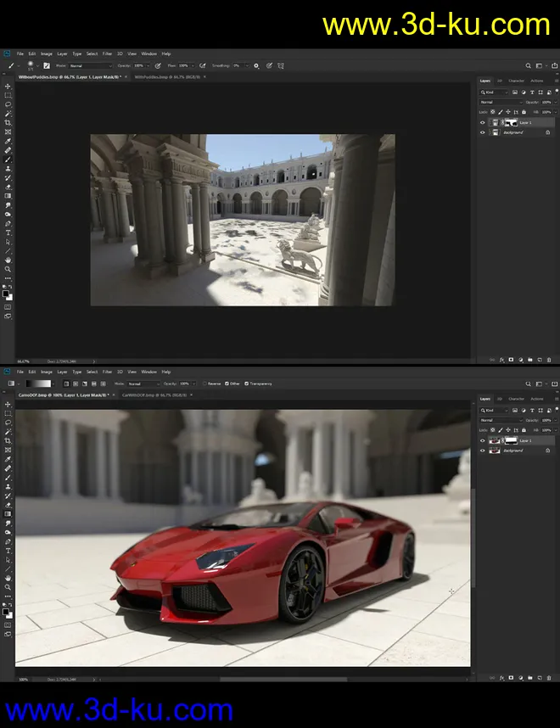
Task: Open the Filter menu in the upper window
Action: point(107,53)
